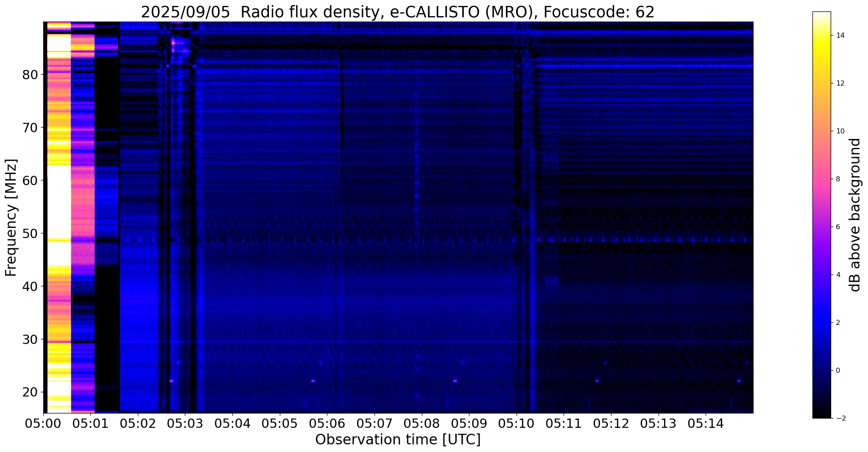The height and width of the screenshot is (452, 868).
Task: Click the 'Observation time [UTC]' axis label
Action: (x=398, y=440)
